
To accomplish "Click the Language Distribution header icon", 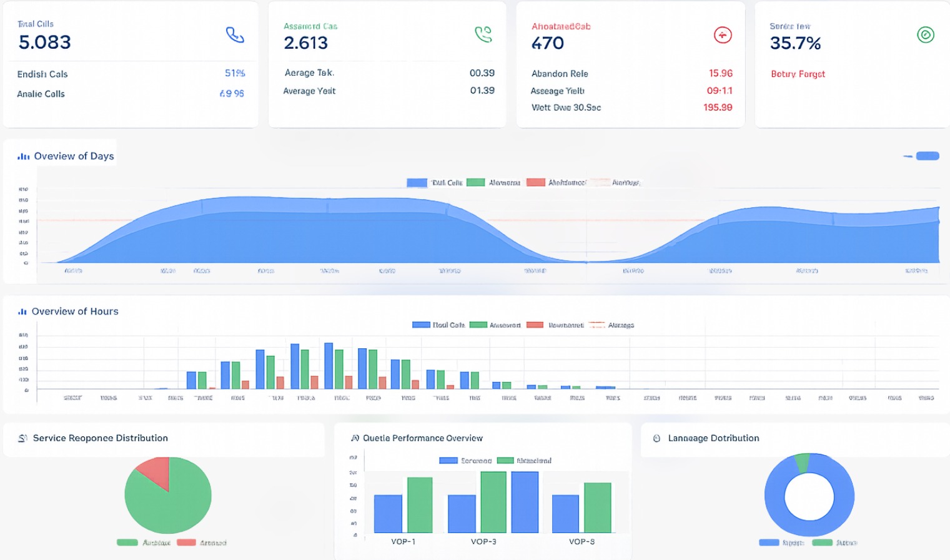I will tap(656, 439).
